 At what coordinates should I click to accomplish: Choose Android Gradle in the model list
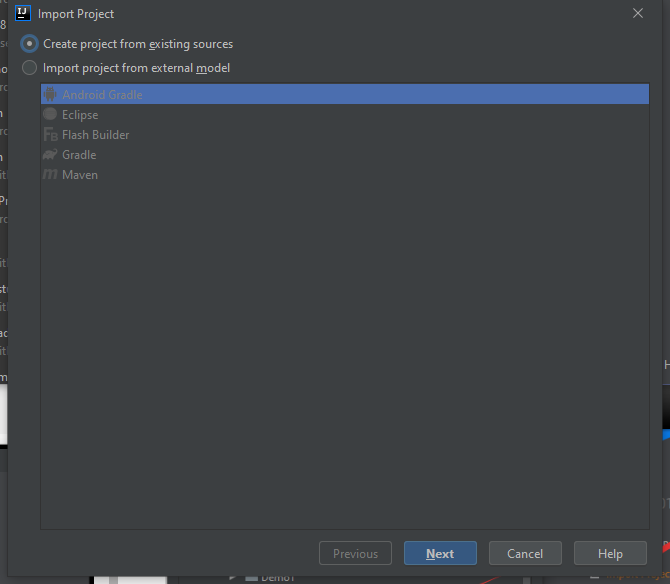click(x=345, y=94)
